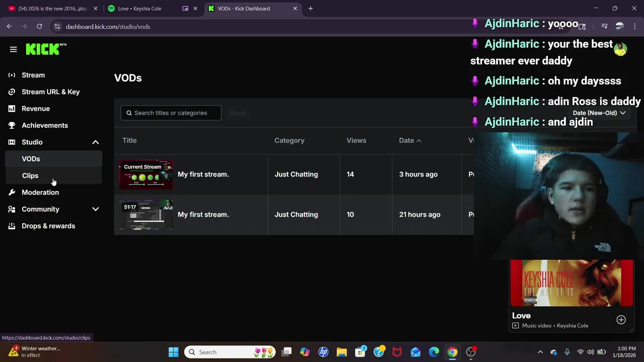This screenshot has height=362, width=644.
Task: Open a new browser tab
Action: click(310, 9)
